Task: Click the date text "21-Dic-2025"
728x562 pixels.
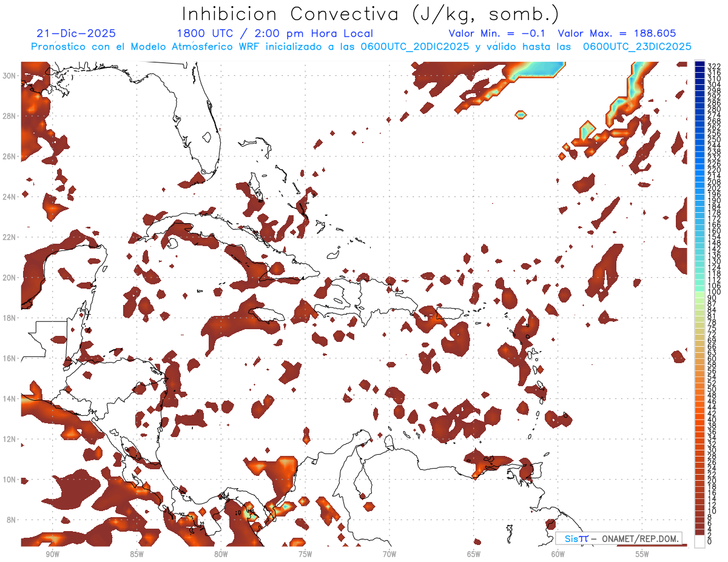Action: point(76,33)
